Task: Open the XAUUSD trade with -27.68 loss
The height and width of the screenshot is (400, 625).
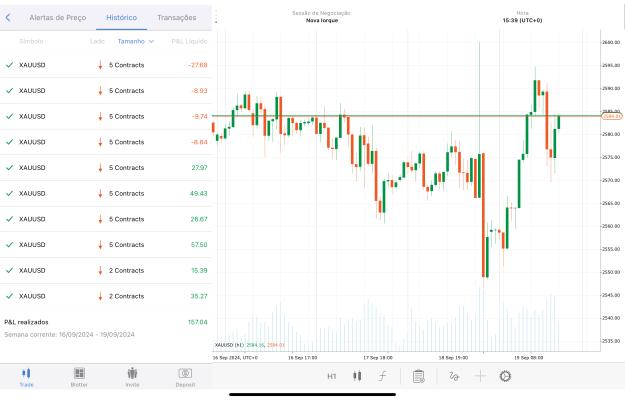Action: coord(106,65)
